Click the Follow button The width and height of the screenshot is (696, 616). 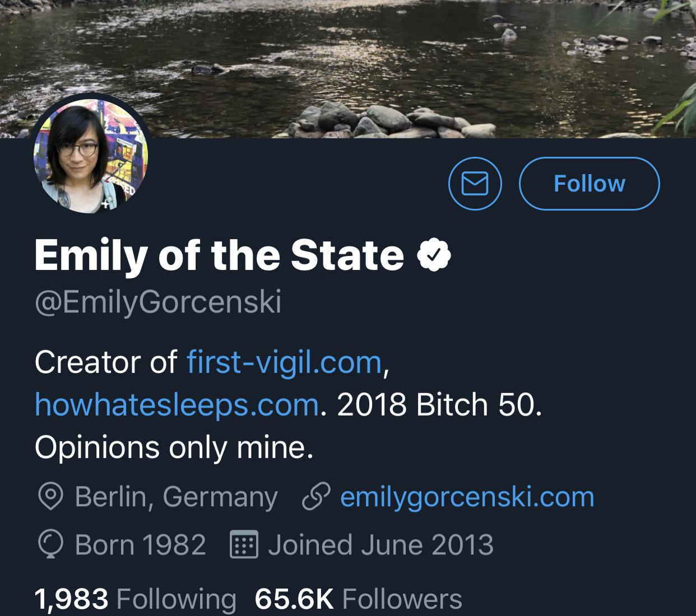(589, 184)
